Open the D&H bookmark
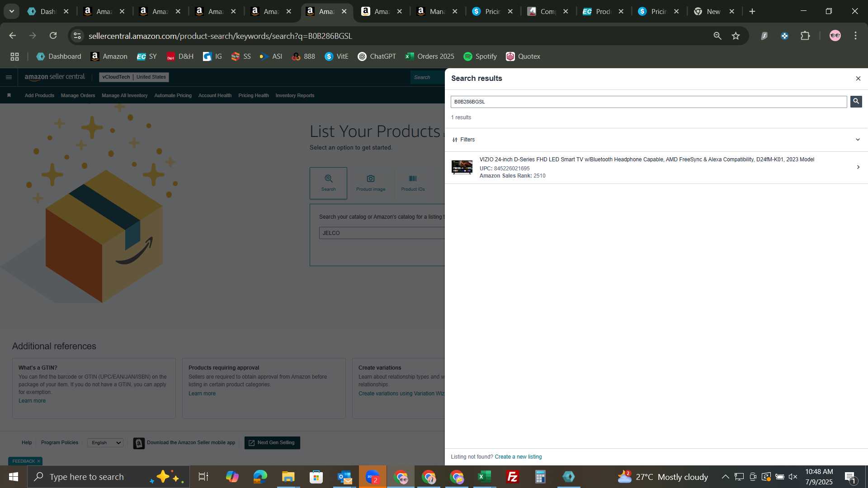This screenshot has height=488, width=868. click(180, 56)
